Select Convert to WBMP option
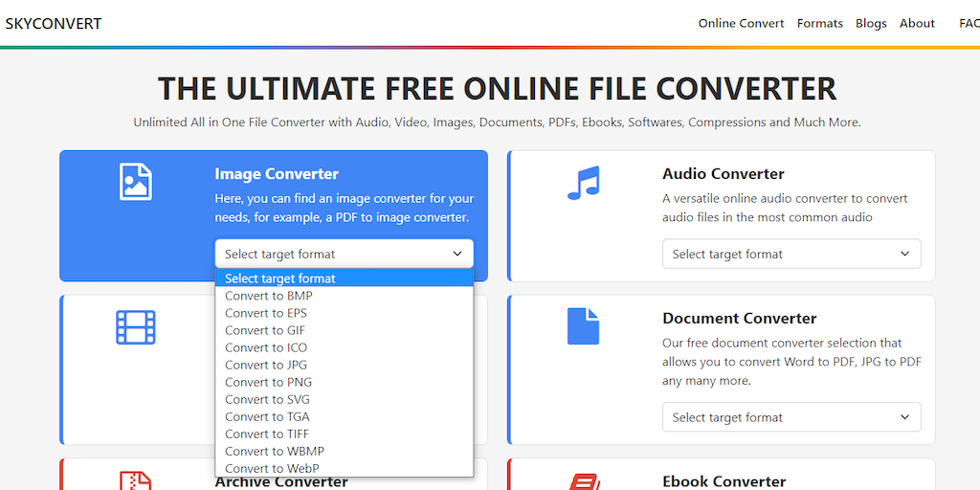This screenshot has height=490, width=980. tap(345, 452)
